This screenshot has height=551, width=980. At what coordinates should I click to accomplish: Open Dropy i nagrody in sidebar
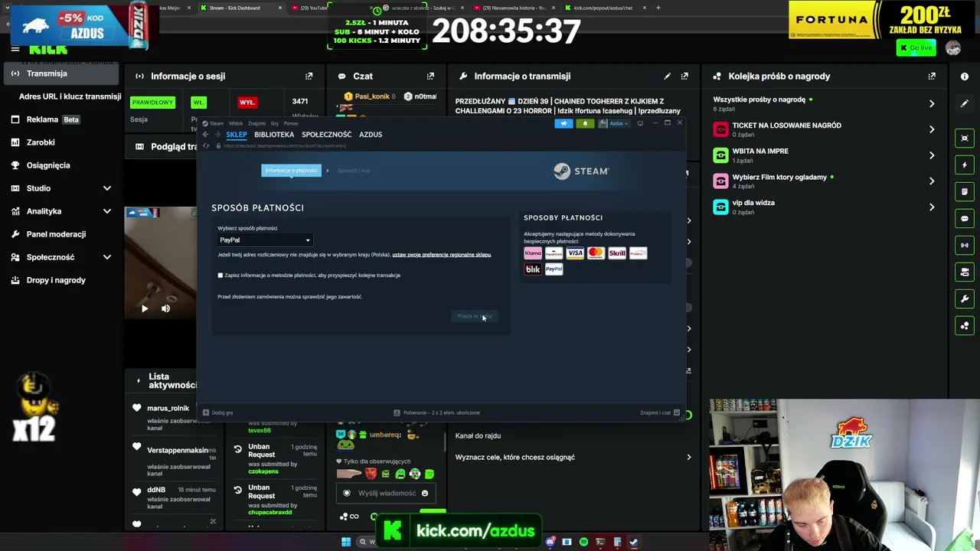(56, 280)
